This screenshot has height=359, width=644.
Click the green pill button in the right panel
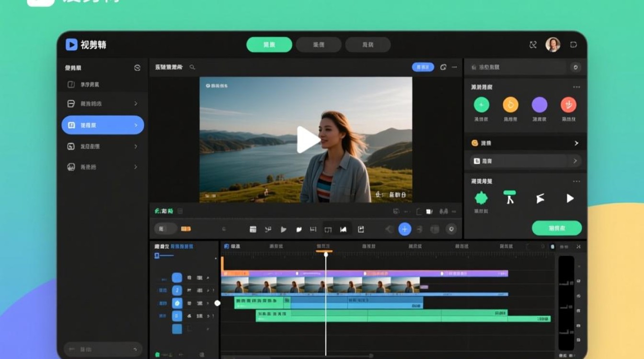557,228
